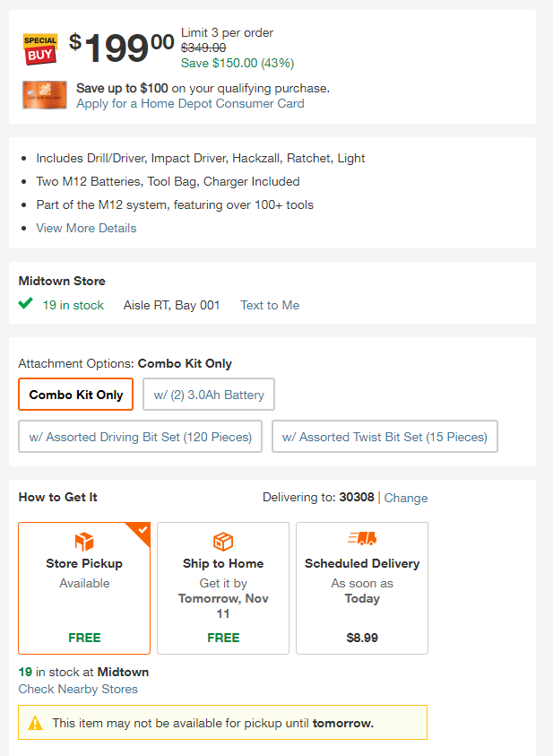Viewport: 553px width, 756px height.
Task: Click the Special Buy badge icon
Action: point(40,48)
